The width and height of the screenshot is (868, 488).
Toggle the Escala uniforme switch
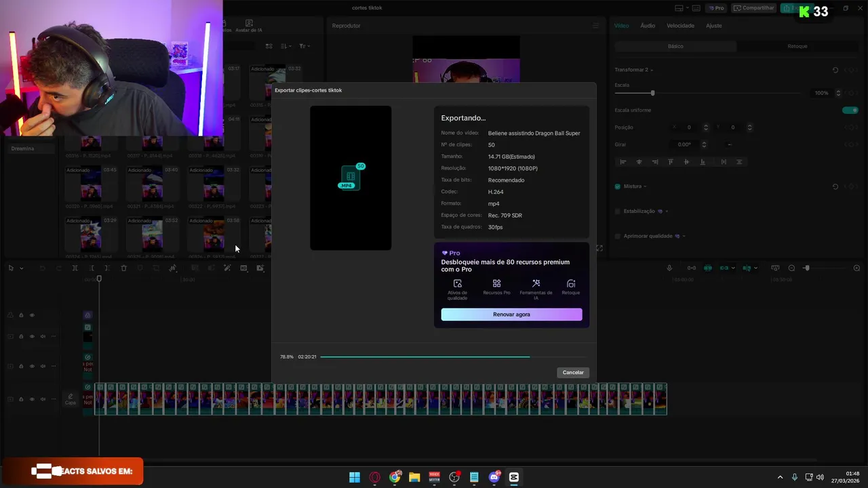850,110
